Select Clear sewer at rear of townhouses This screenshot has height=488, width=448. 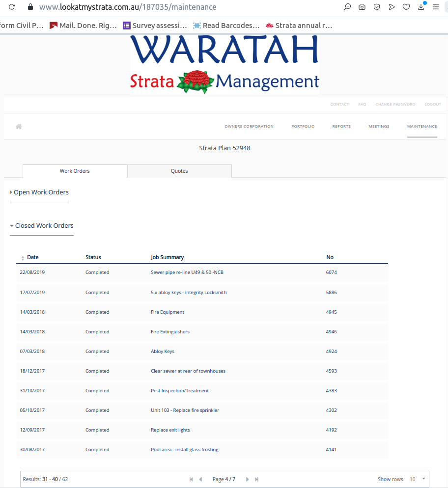click(188, 371)
